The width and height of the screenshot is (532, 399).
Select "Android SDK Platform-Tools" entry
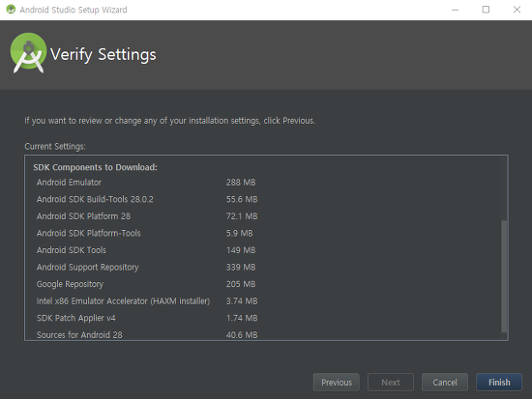[89, 233]
